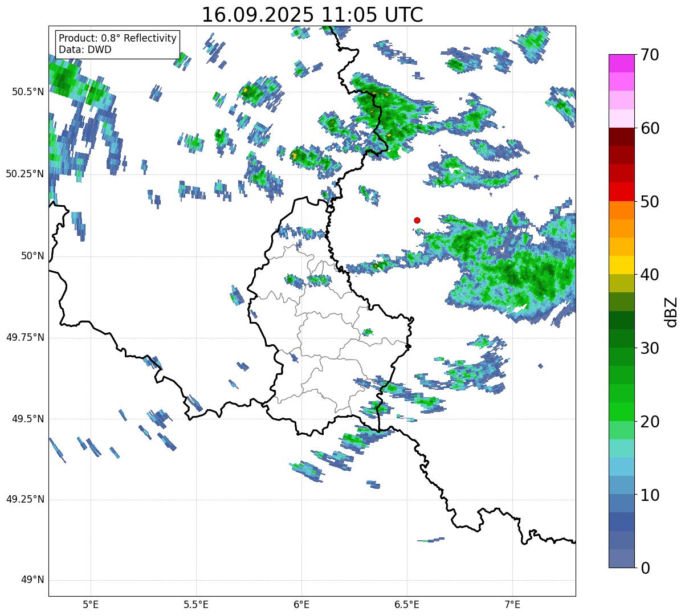The height and width of the screenshot is (616, 685).
Task: Click the red location marker on the map
Action: (x=417, y=220)
